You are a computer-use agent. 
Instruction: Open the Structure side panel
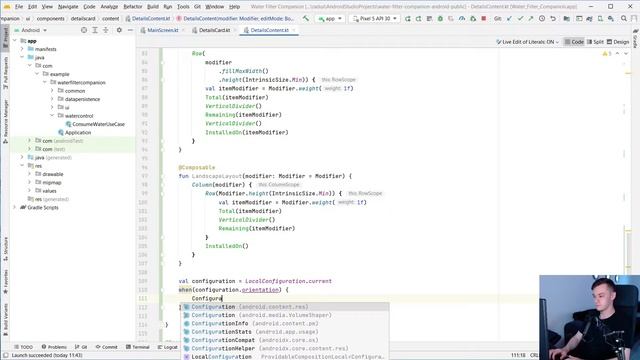click(x=5, y=249)
